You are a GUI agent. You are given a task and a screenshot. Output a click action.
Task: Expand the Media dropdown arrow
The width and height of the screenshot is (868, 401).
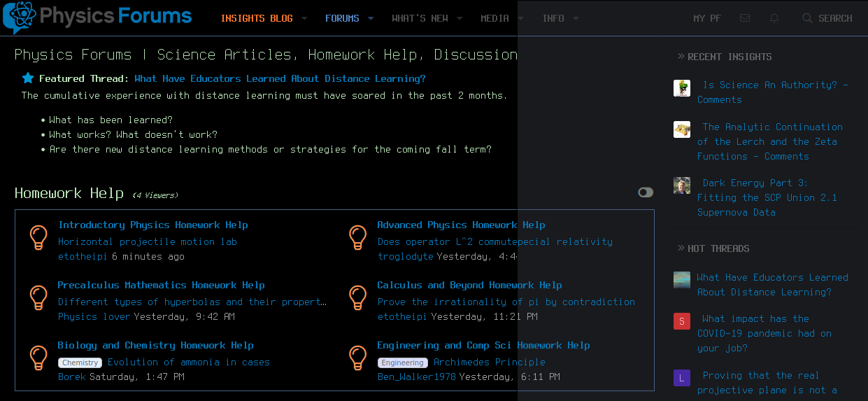point(520,19)
